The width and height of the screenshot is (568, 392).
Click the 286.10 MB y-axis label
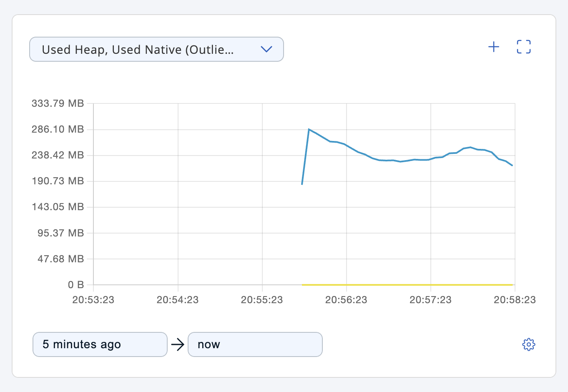[58, 129]
